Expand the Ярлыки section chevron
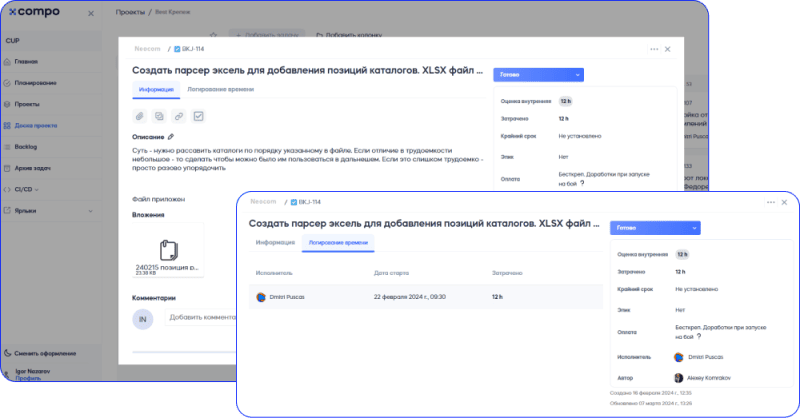Screen dimensions: 800x418 pyautogui.click(x=90, y=211)
